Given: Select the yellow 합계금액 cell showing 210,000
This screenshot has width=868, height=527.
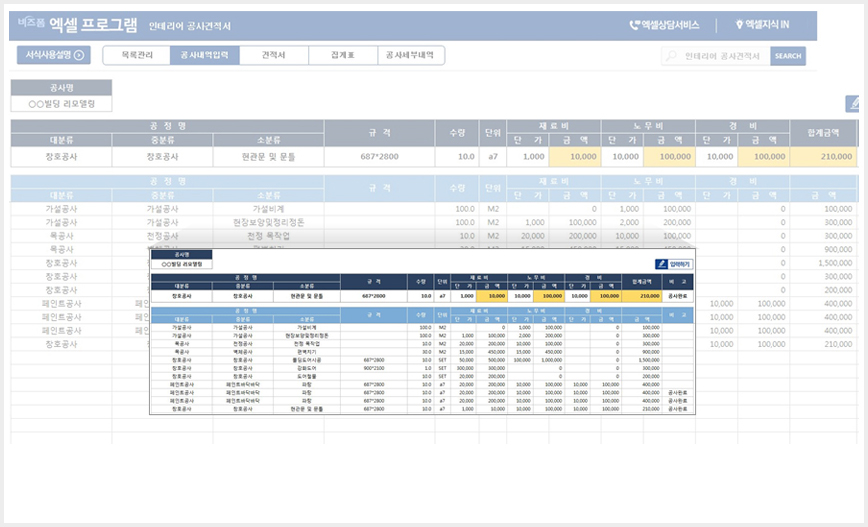Looking at the screenshot, I should (x=823, y=157).
